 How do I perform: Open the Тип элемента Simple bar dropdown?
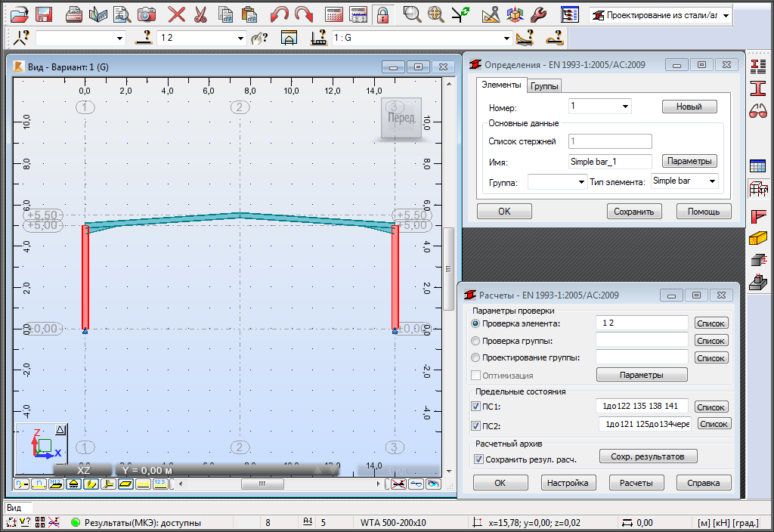point(712,181)
